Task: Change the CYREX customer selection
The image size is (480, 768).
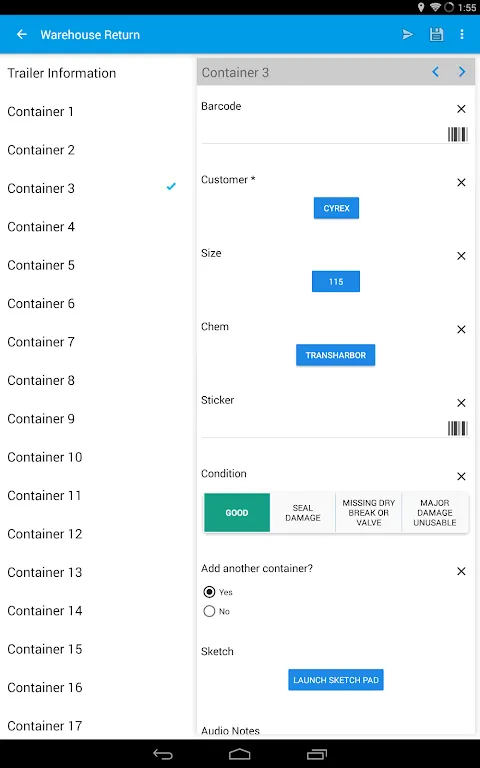Action: (336, 208)
